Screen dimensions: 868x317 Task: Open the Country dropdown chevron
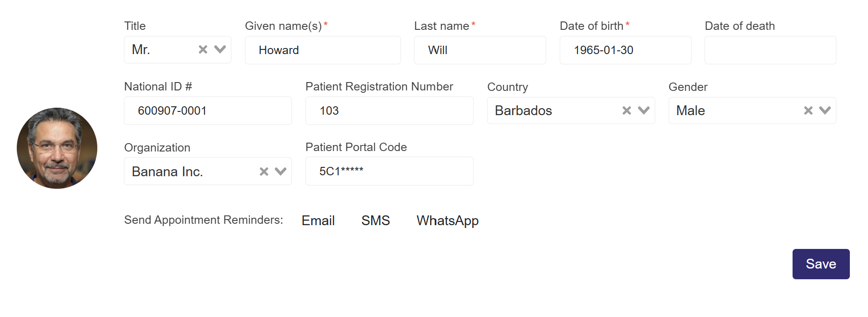[x=644, y=110]
